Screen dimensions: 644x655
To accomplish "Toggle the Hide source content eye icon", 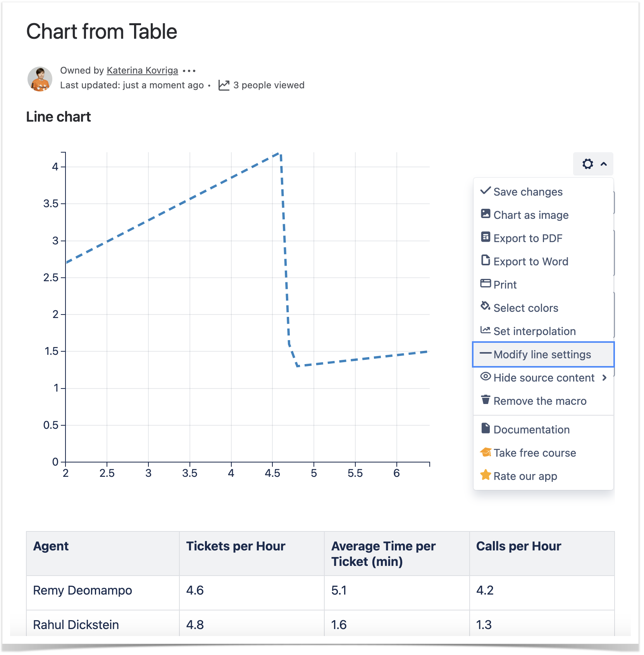I will 485,376.
